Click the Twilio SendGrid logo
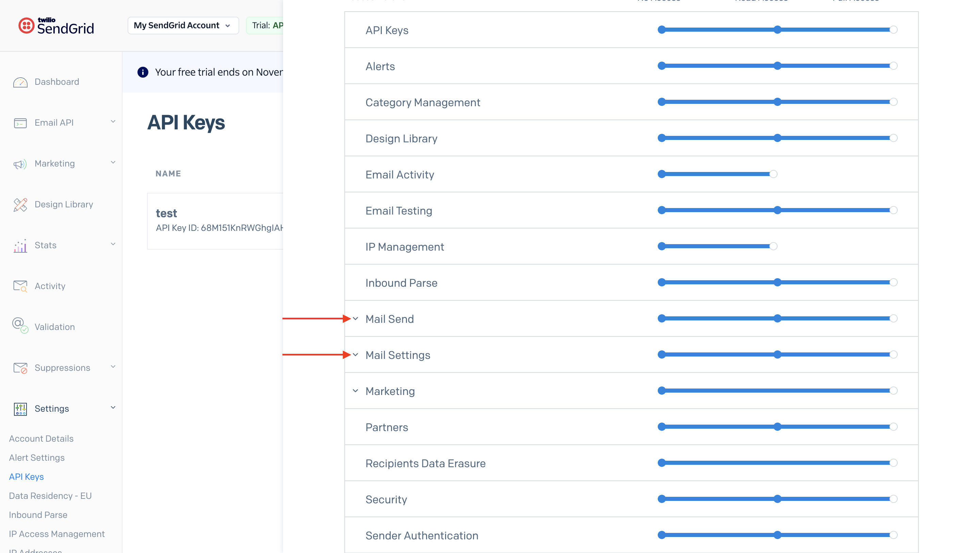The height and width of the screenshot is (553, 980). pos(56,26)
